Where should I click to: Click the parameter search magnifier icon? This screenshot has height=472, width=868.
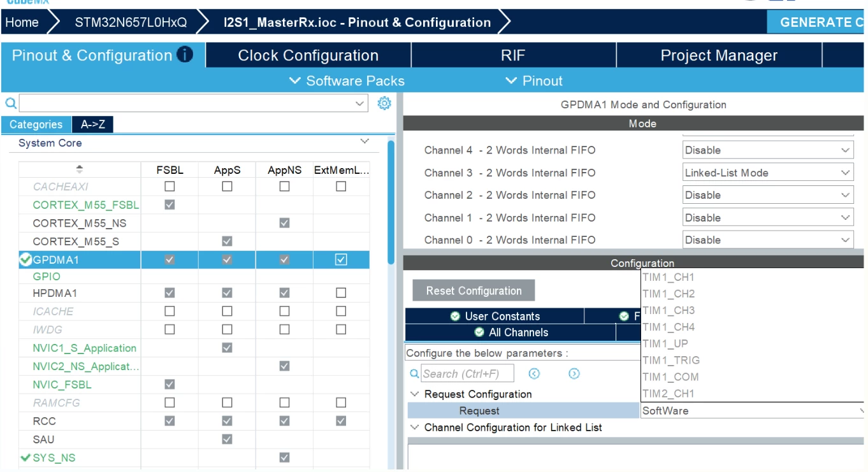coord(414,374)
